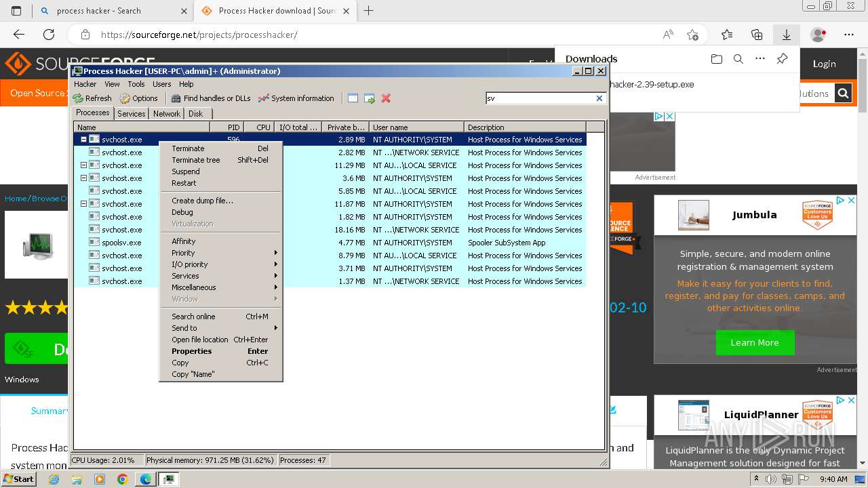Collapse the selected svchost.exe with PID 596
Viewport: 868px width, 488px height.
84,140
